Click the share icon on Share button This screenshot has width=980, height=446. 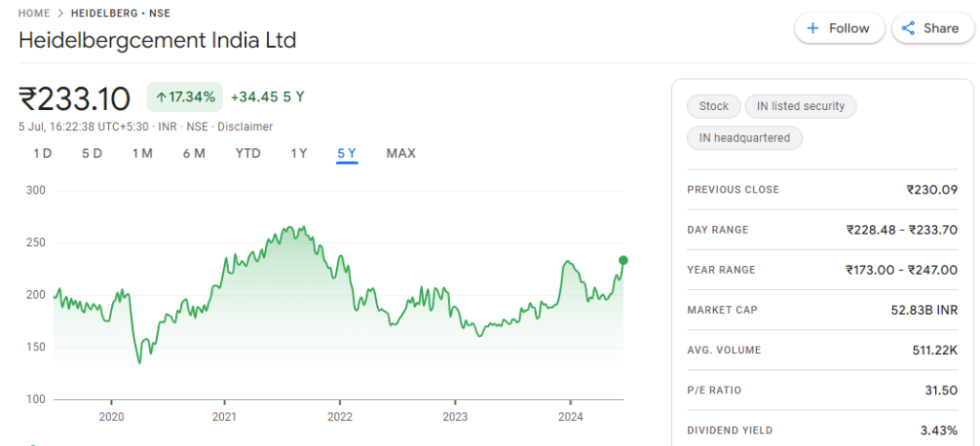908,29
